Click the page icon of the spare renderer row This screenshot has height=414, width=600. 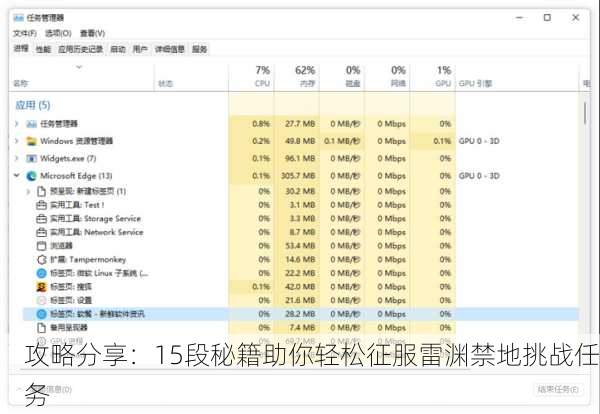41,328
